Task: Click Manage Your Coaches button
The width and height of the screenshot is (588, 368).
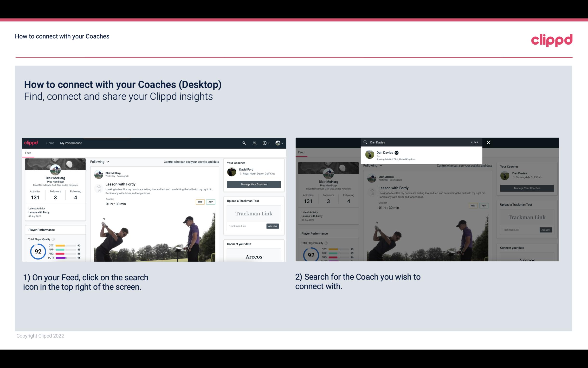Action: [254, 184]
